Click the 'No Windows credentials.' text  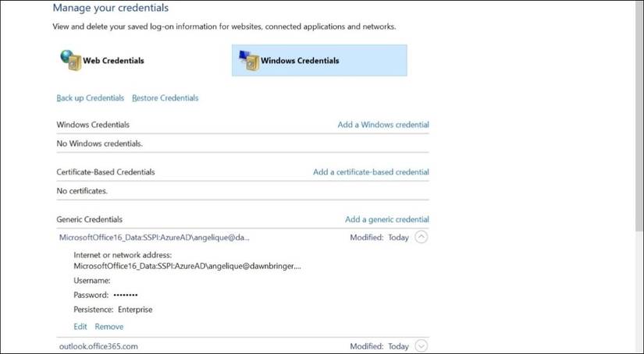click(100, 143)
